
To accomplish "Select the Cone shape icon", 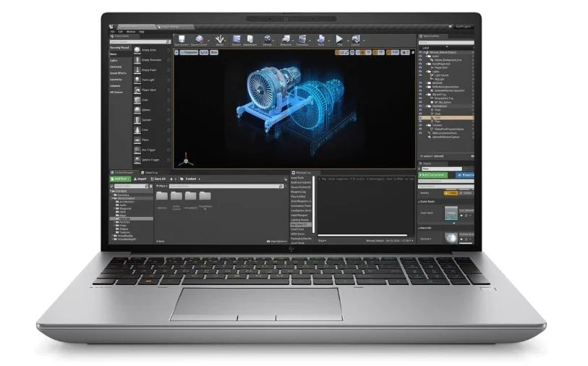I will (x=137, y=130).
